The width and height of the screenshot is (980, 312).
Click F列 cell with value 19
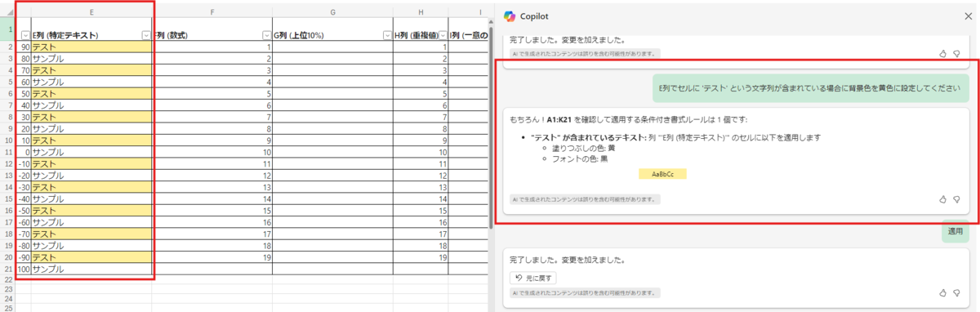pos(212,257)
